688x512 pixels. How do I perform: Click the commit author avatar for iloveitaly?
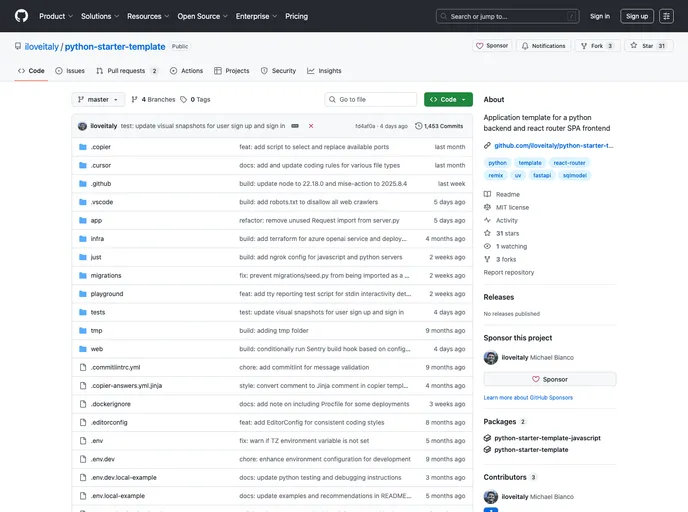[x=82, y=126]
